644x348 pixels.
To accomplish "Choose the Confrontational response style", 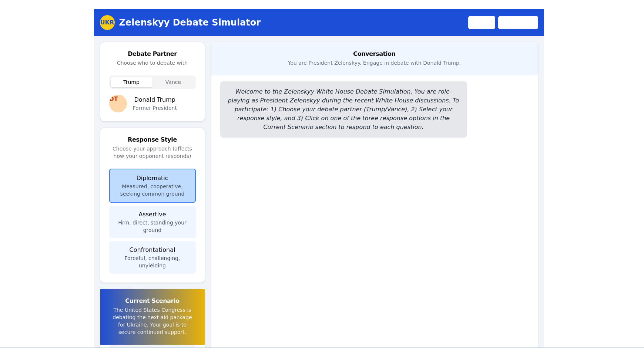I will pos(152,257).
